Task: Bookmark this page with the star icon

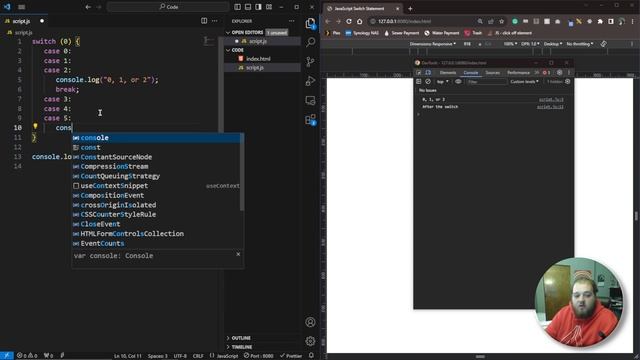Action: coord(502,21)
